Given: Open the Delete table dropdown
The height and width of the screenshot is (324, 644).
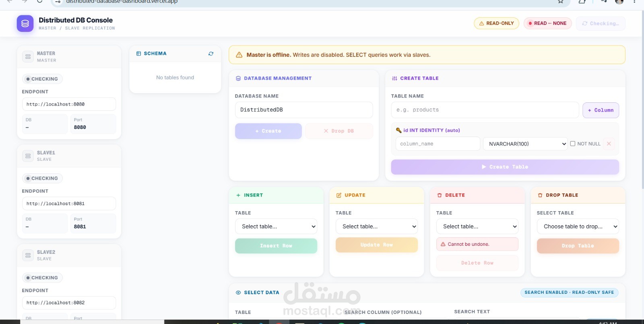Looking at the screenshot, I should point(477,226).
